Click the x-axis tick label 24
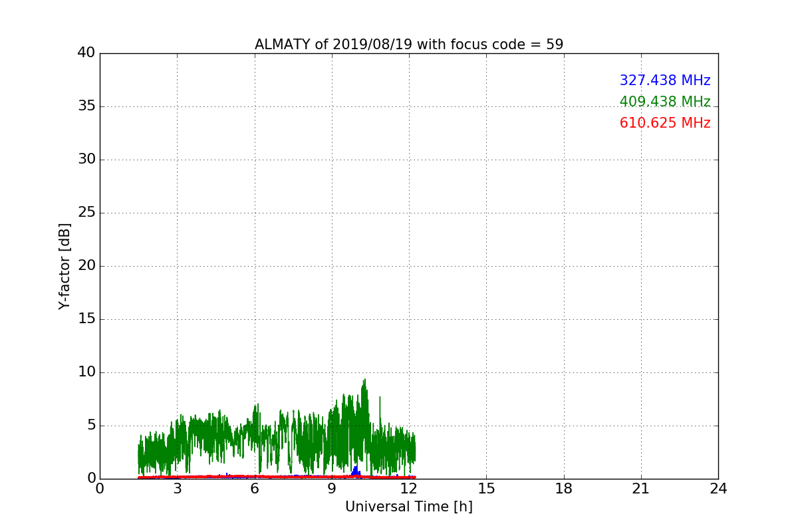Viewport: 798px width, 532px height. pos(718,489)
